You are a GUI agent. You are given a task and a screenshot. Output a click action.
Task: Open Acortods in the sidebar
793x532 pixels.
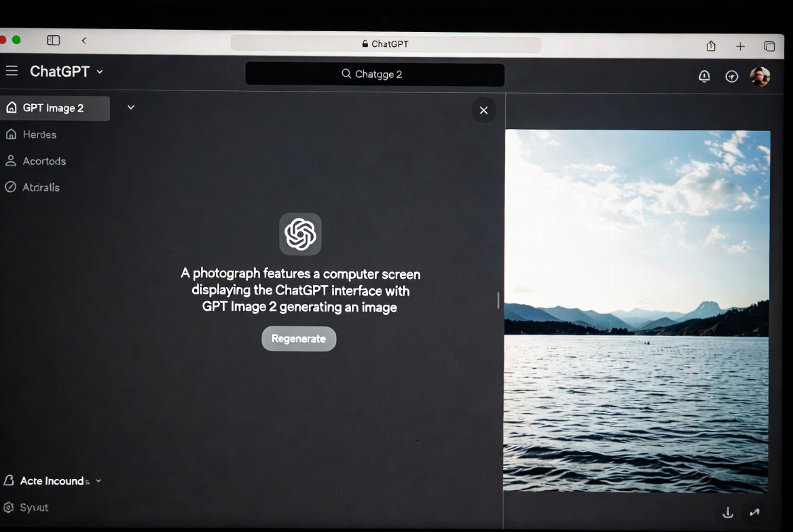(x=36, y=161)
